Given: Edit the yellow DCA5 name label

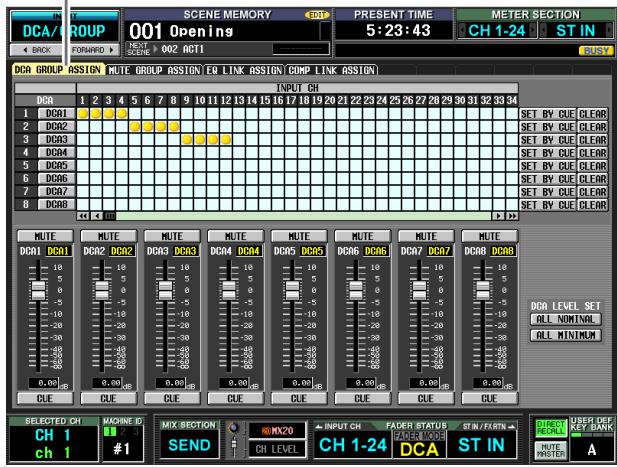Looking at the screenshot, I should point(313,251).
